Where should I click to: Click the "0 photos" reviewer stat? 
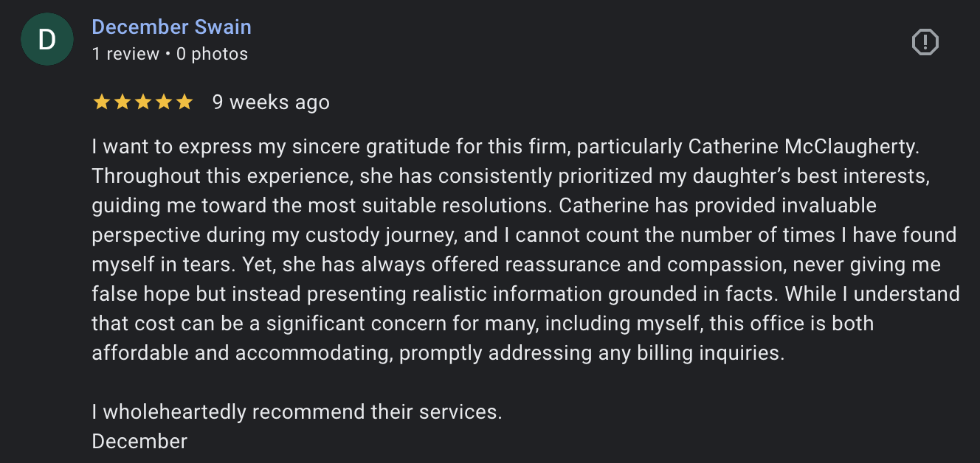tap(212, 54)
